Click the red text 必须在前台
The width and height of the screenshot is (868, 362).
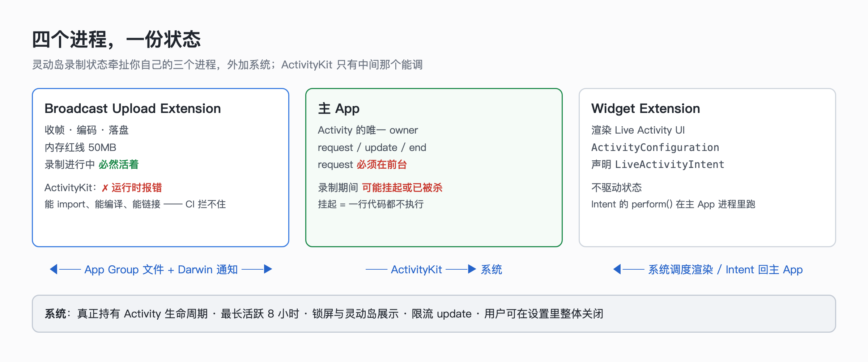point(382,165)
